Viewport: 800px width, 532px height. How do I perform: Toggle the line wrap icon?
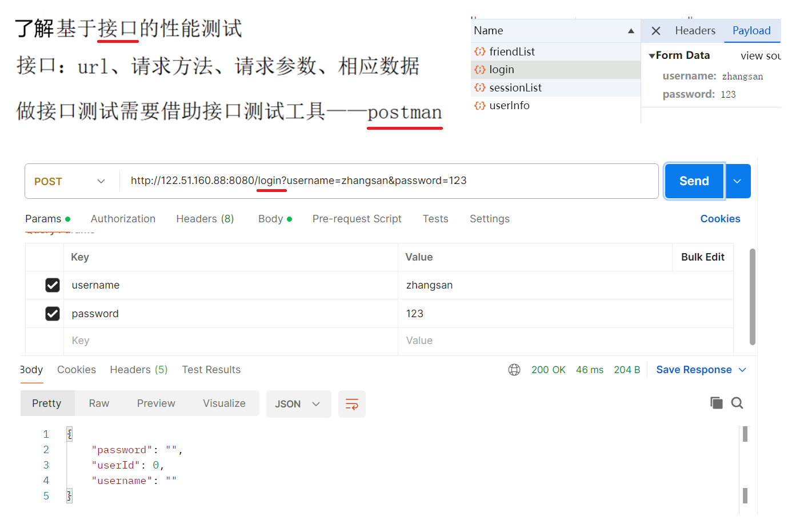click(352, 404)
